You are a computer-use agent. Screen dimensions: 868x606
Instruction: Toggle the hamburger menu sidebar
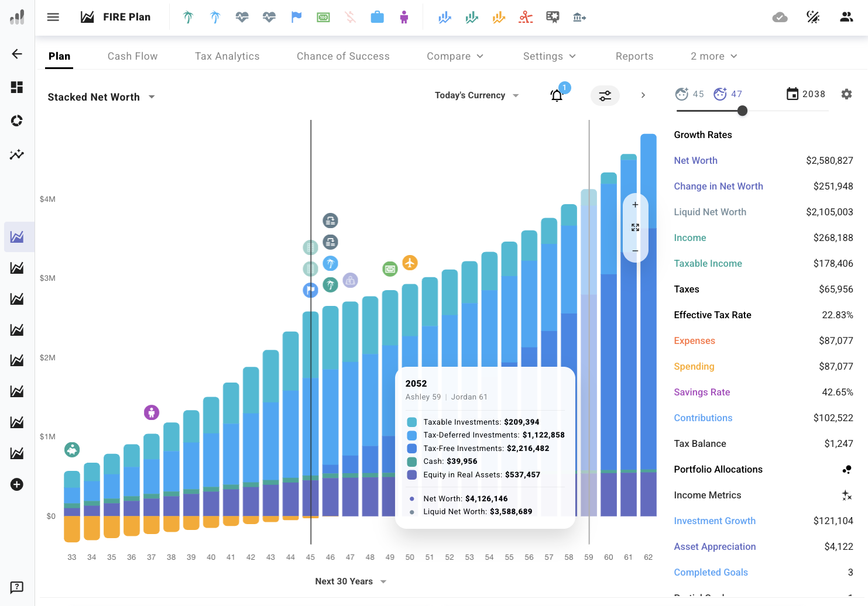[x=53, y=17]
